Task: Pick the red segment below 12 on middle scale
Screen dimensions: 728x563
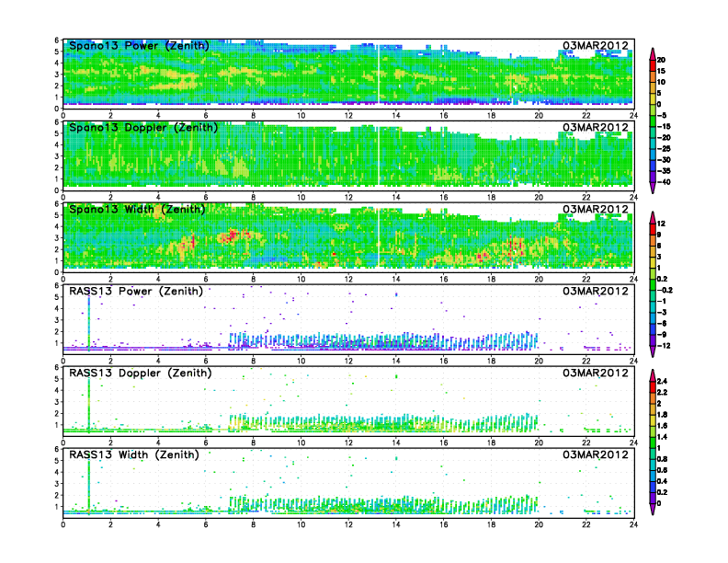Action: point(653,229)
